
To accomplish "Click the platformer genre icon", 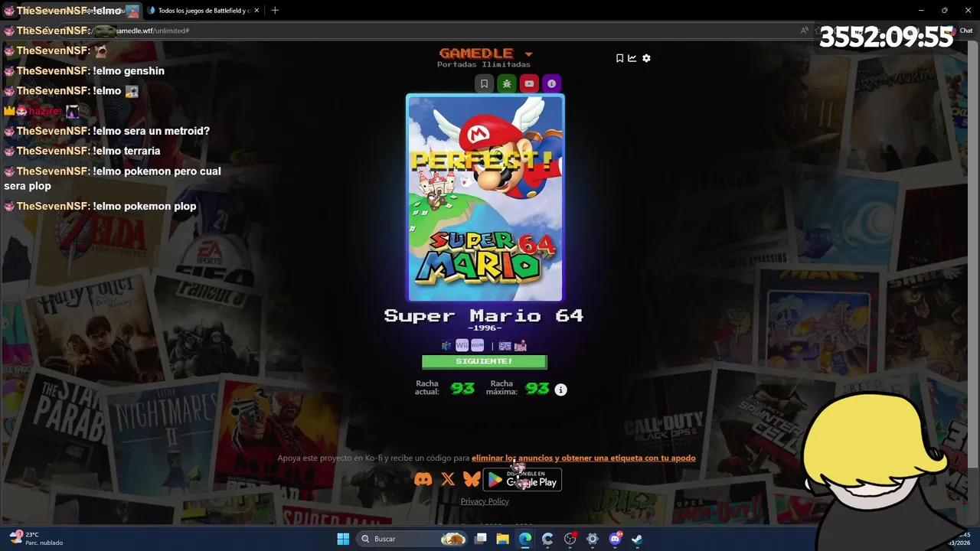I will click(x=505, y=346).
